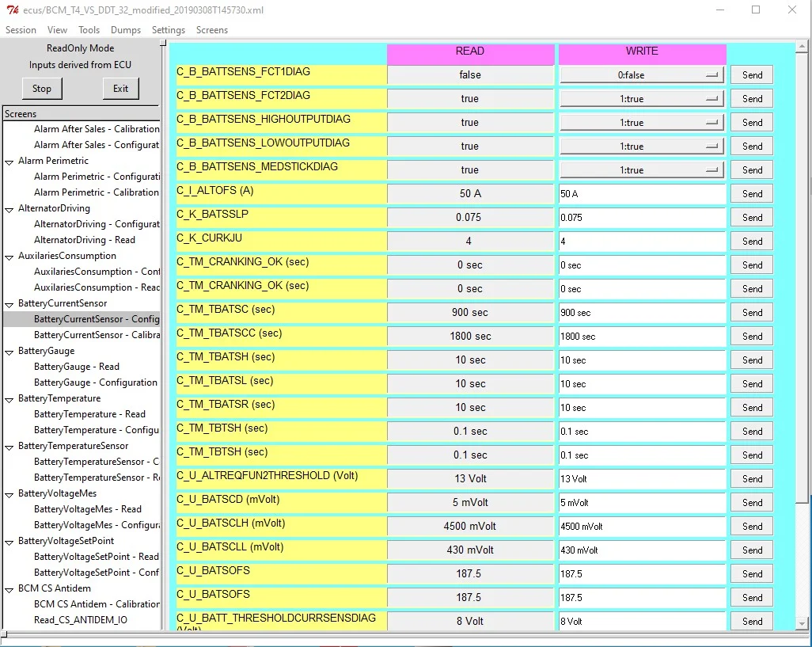Select Read_CS_ANTIDEM_IO tree entry

pyautogui.click(x=81, y=620)
